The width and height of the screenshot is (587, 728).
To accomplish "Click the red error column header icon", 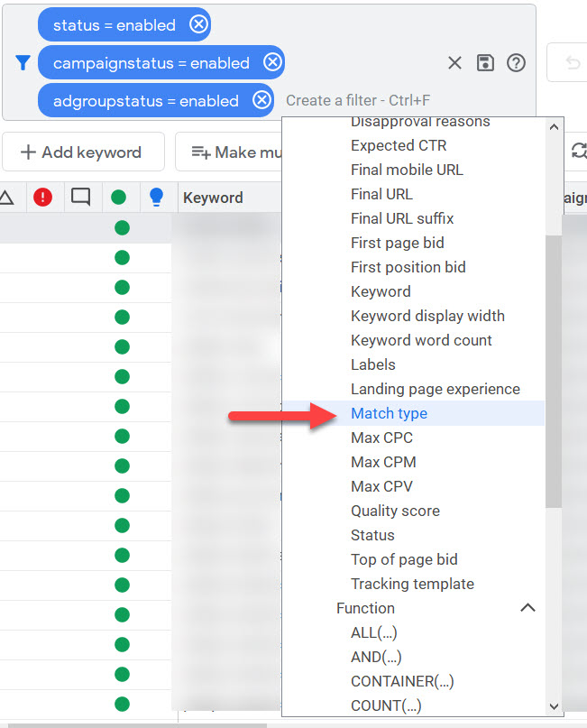I will coord(42,198).
